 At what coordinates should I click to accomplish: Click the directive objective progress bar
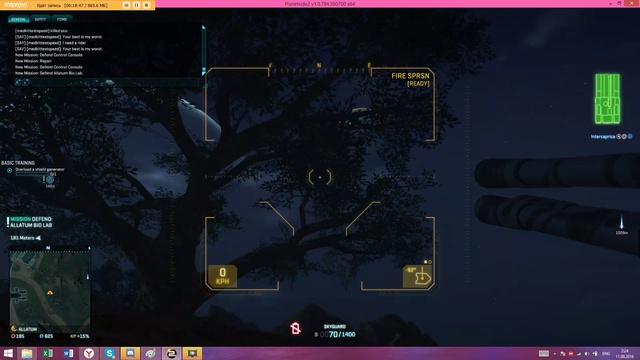32,174
